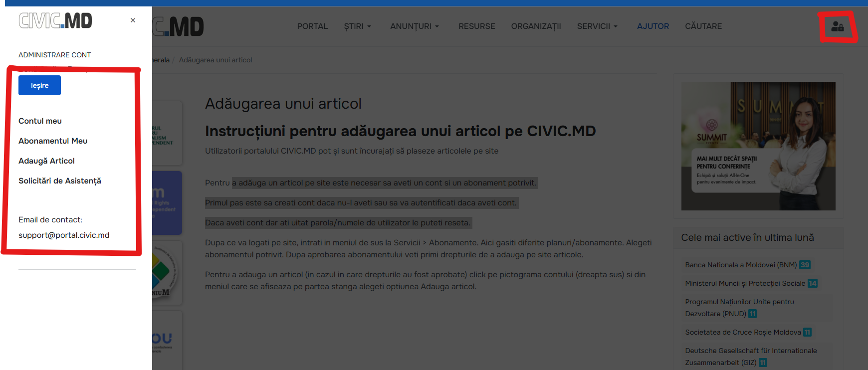This screenshot has height=370, width=868.
Task: Open Abonamentul Meu page
Action: pos(53,141)
